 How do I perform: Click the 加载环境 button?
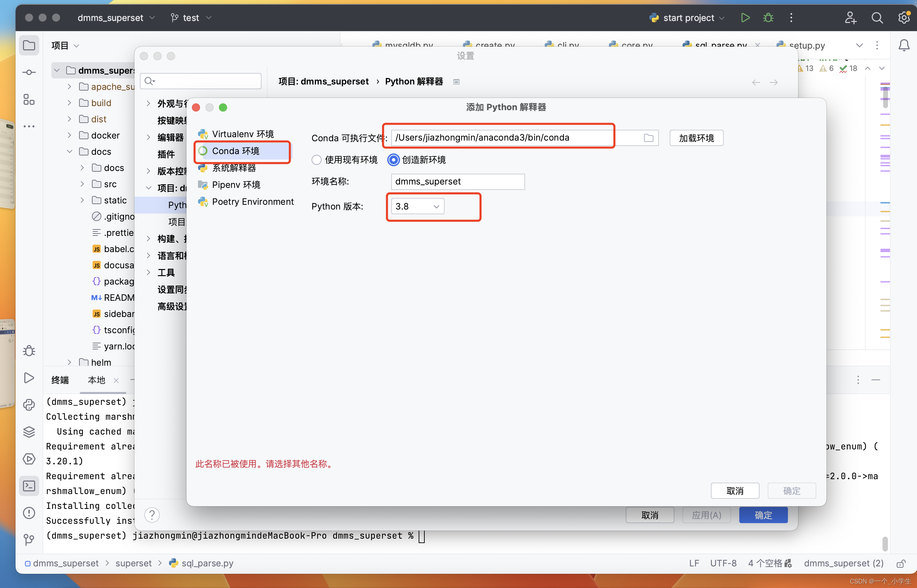click(696, 138)
